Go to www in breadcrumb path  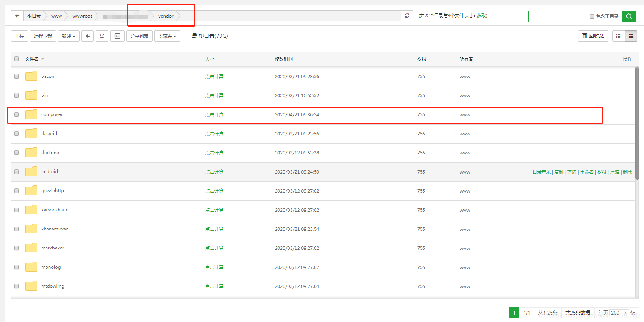pos(56,16)
